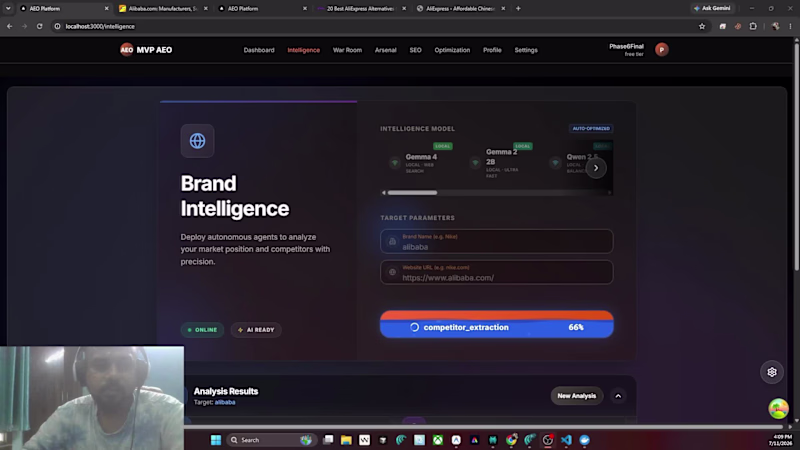This screenshot has height=450, width=800.
Task: Go back with the browser back arrow
Action: pyautogui.click(x=10, y=27)
